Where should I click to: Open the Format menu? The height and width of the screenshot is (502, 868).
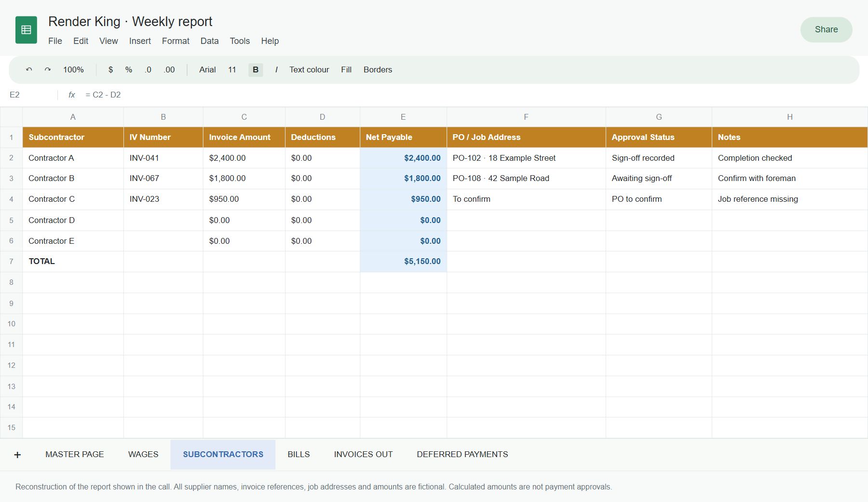click(x=176, y=41)
